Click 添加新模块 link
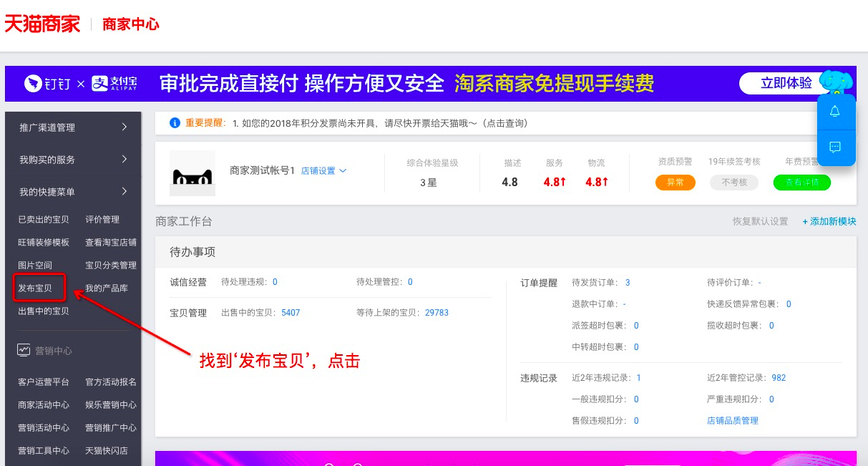 (829, 222)
